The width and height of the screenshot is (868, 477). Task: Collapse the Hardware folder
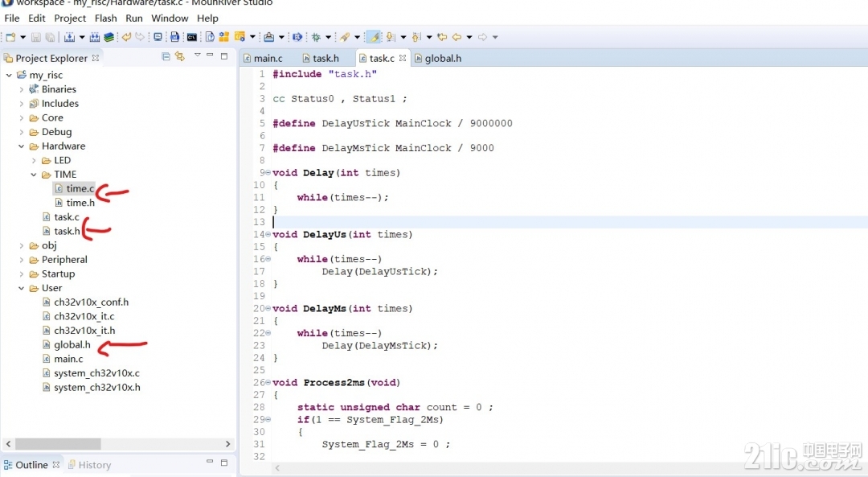[22, 146]
